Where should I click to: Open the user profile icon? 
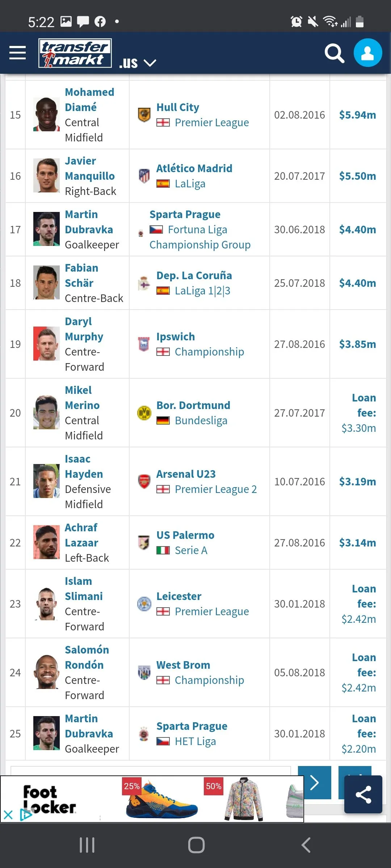click(367, 53)
